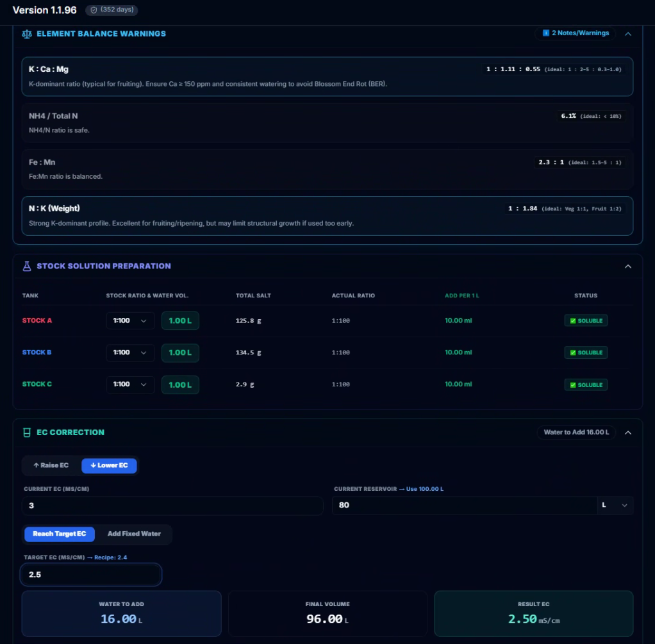Click the shield icon next to 352 days
Screen dimensions: 655x644
[x=94, y=10]
